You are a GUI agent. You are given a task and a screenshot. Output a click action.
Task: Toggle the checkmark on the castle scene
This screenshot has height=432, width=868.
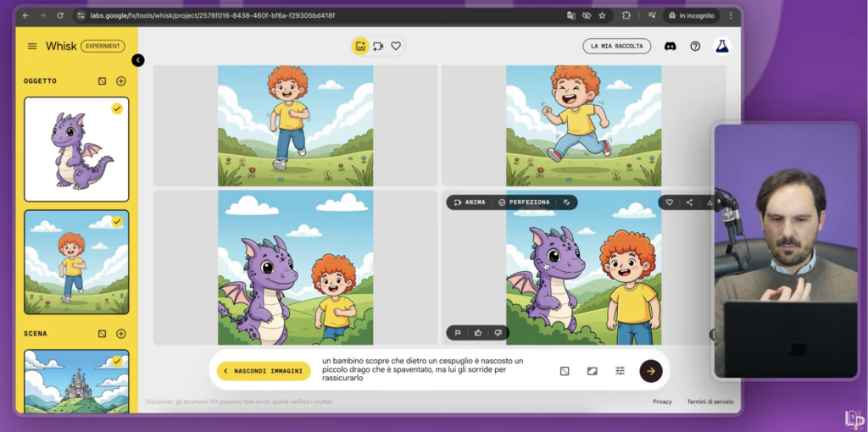tap(117, 361)
